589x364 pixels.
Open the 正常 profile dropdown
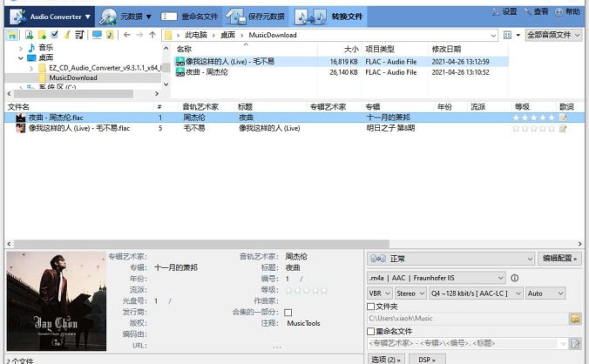(450, 258)
